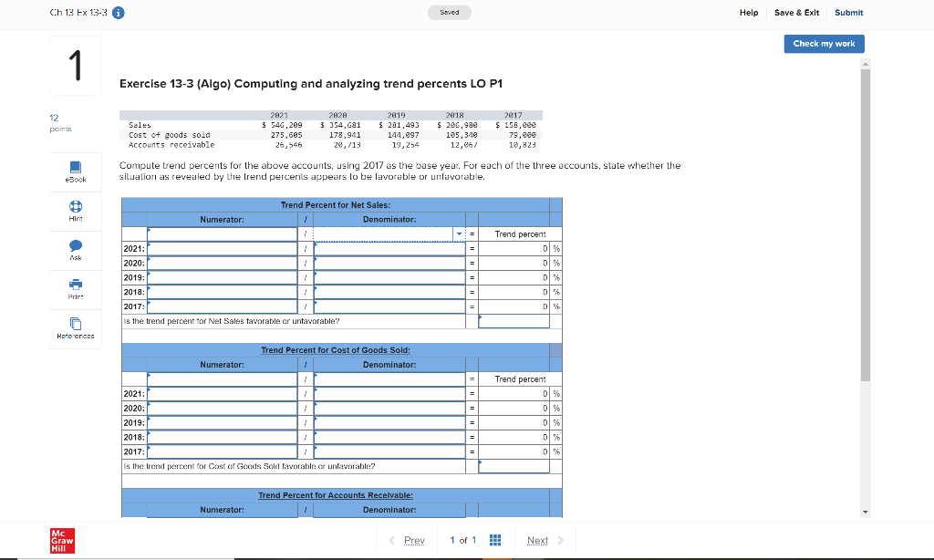Submit the assignment
The image size is (934, 560).
[x=849, y=13]
